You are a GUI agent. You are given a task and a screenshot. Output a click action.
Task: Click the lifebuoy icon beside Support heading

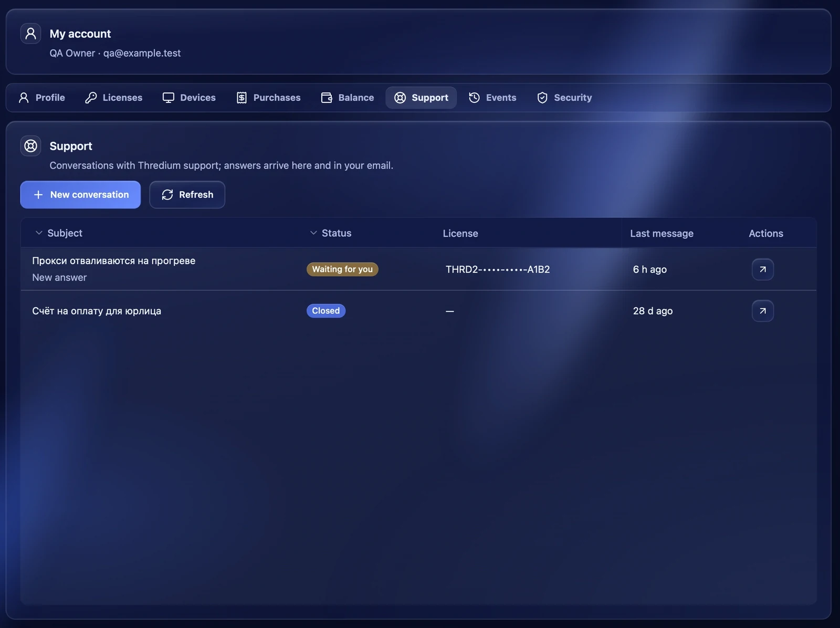coord(30,146)
